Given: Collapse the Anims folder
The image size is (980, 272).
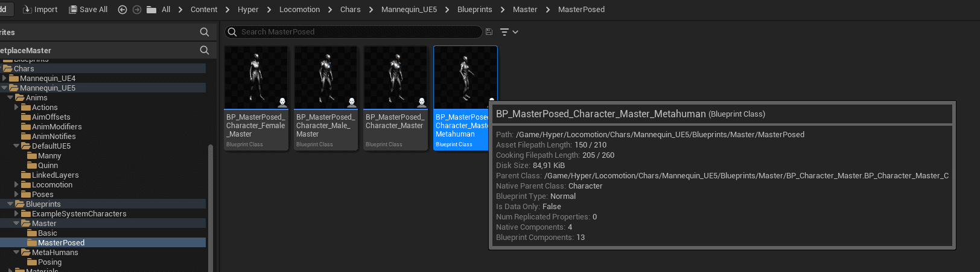Looking at the screenshot, I should pyautogui.click(x=11, y=97).
